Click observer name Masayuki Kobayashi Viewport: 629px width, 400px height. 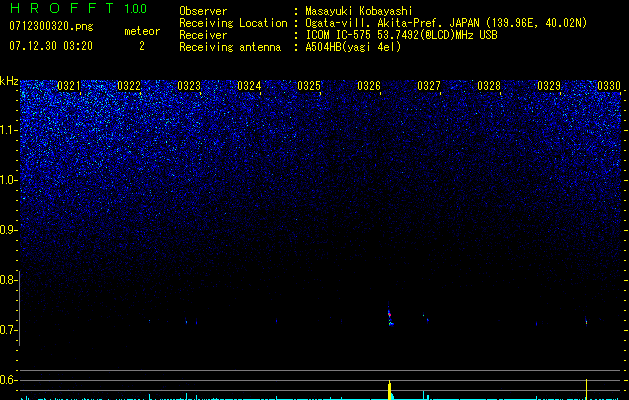[x=359, y=11]
